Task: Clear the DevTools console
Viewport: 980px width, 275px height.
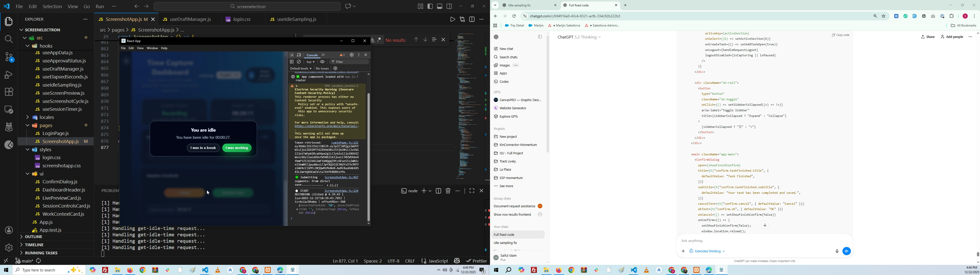Action: pos(299,62)
